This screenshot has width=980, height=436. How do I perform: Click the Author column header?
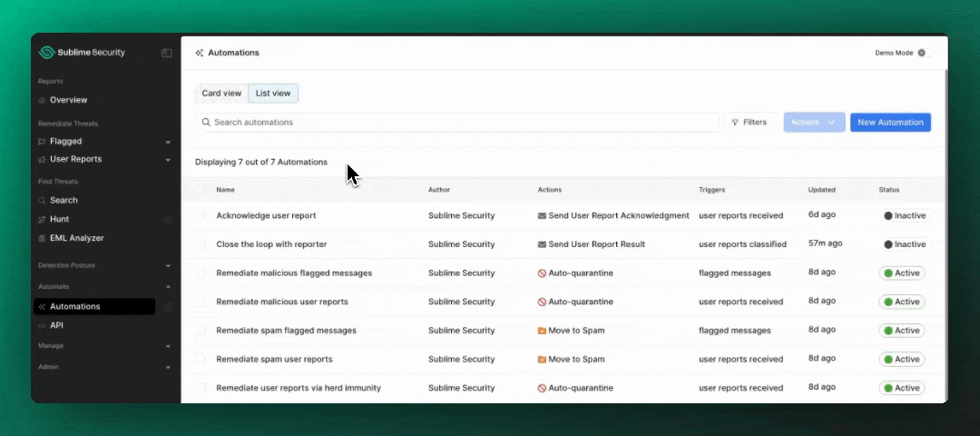click(439, 190)
